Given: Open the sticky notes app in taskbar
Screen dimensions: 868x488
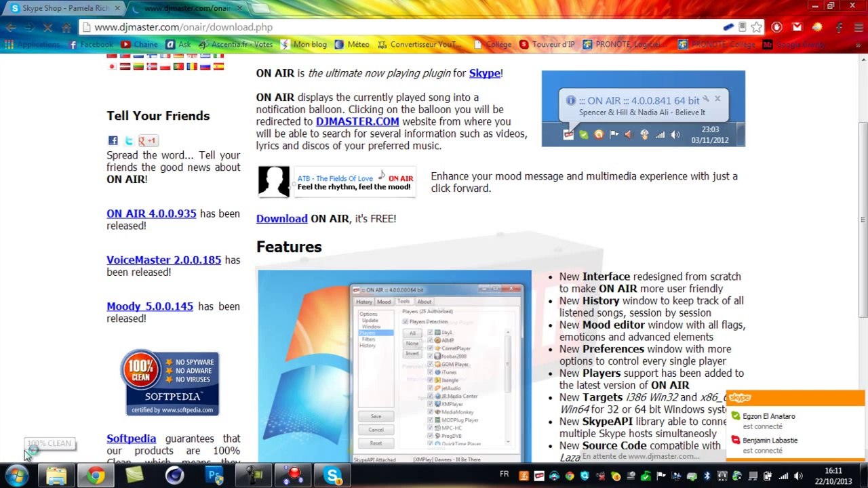Looking at the screenshot, I should point(135,476).
